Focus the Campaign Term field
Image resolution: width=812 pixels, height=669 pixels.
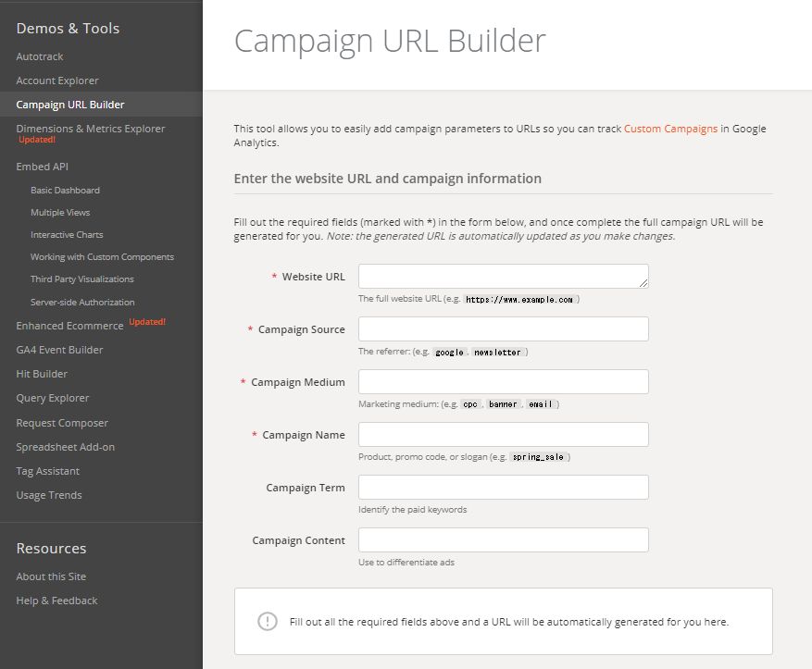pyautogui.click(x=504, y=488)
